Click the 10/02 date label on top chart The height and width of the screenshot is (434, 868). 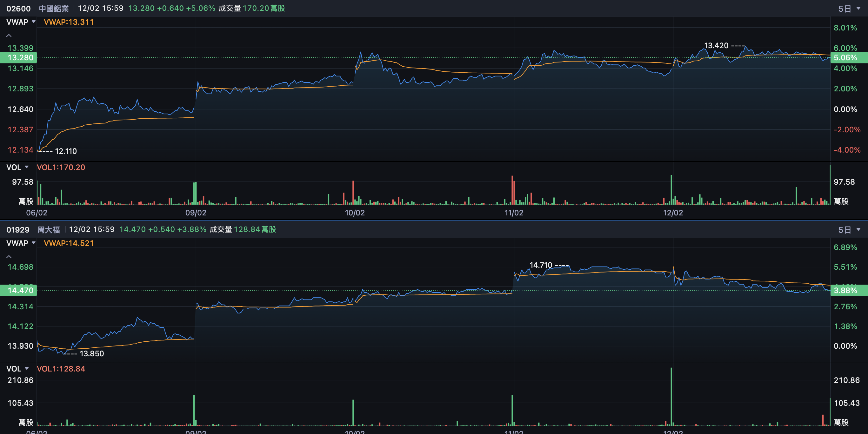355,213
